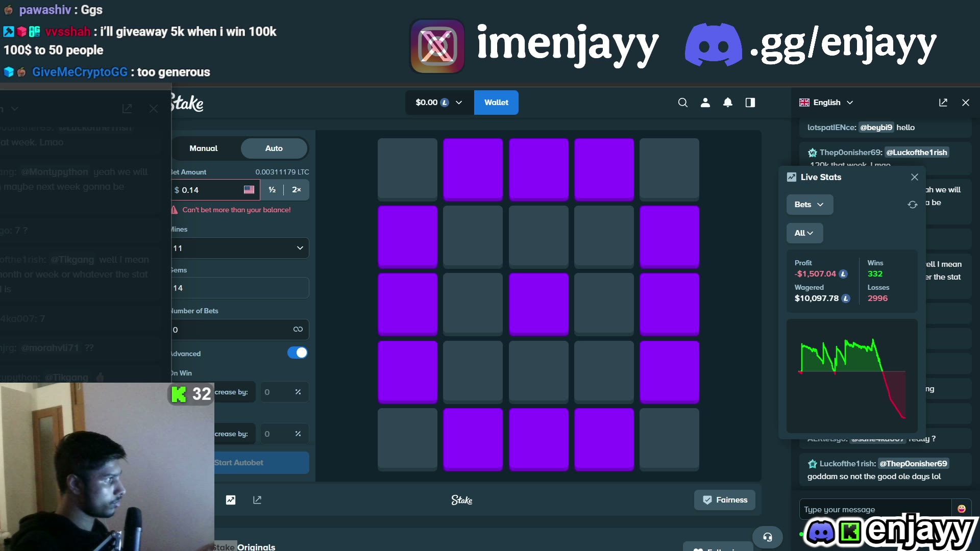Viewport: 980px width, 551px height.
Task: Click the lower percent icon above Start Autobet
Action: tap(298, 434)
